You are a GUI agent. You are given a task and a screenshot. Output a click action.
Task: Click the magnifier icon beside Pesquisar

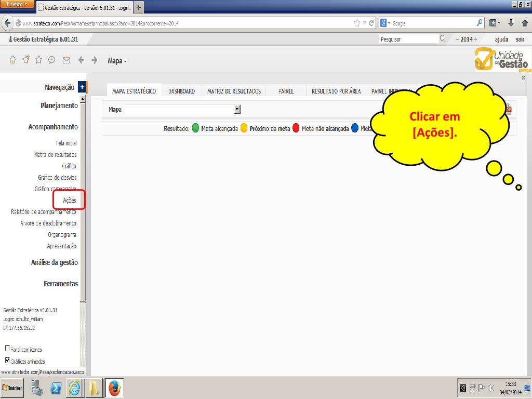coord(443,38)
